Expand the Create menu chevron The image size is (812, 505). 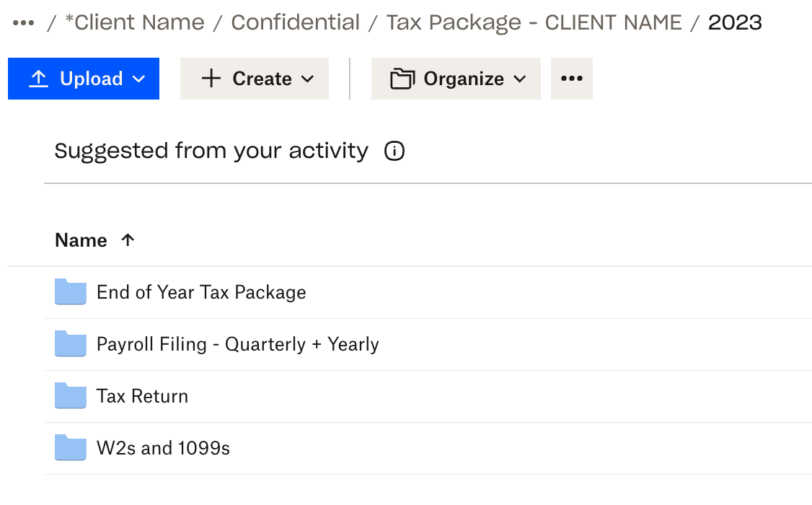[307, 78]
